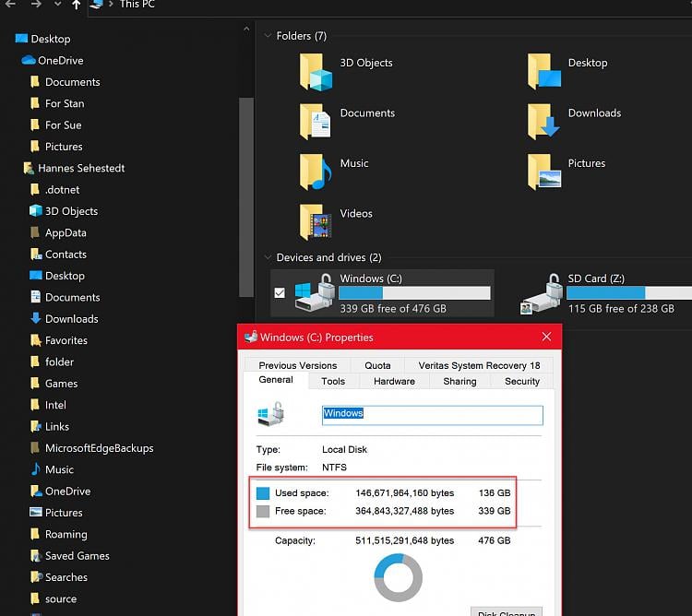Viewport: 692px width, 616px height.
Task: Select MicrosoftEdgeBackups folder in sidebar
Action: click(x=100, y=447)
